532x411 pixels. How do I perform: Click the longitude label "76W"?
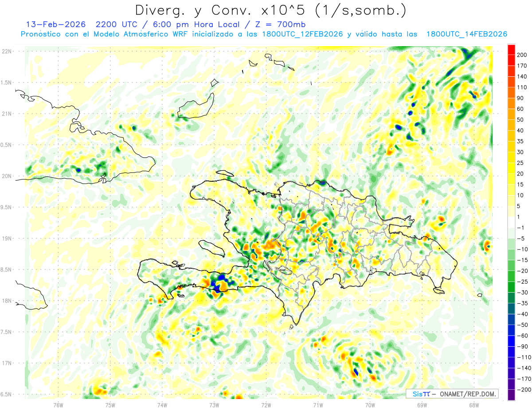pos(58,405)
